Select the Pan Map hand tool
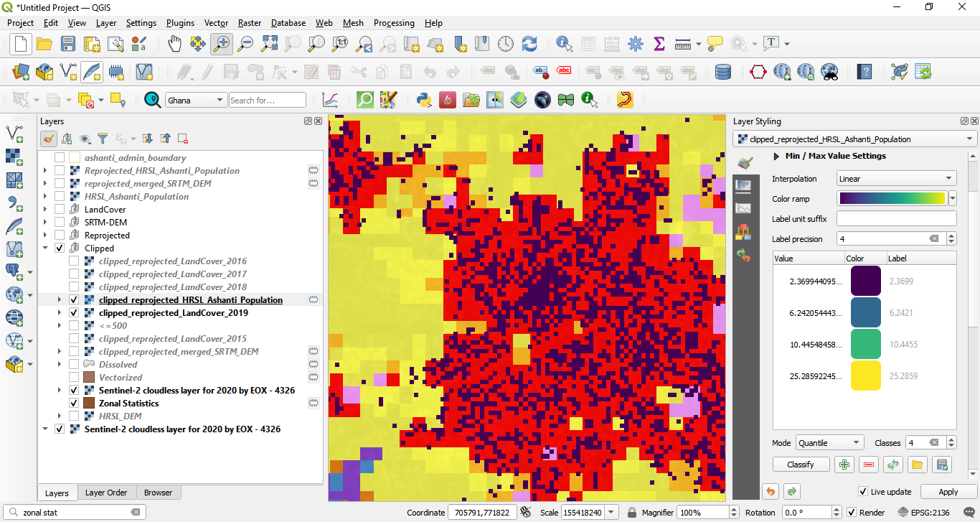980x522 pixels. click(x=174, y=44)
